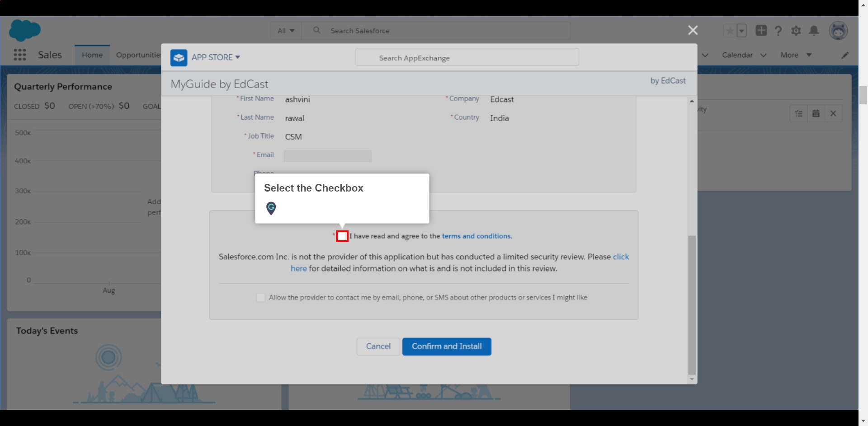Click Confirm and Install
The height and width of the screenshot is (426, 868).
pos(447,346)
